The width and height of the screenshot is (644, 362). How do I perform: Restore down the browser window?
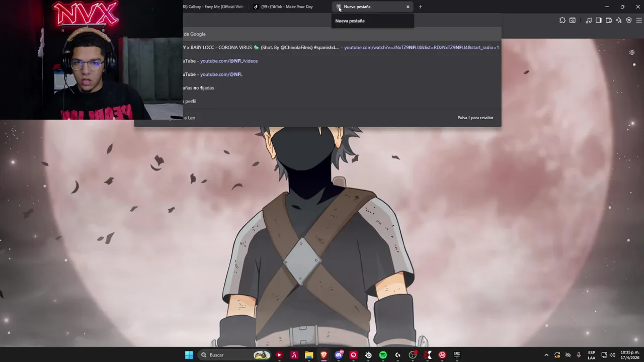[x=622, y=7]
